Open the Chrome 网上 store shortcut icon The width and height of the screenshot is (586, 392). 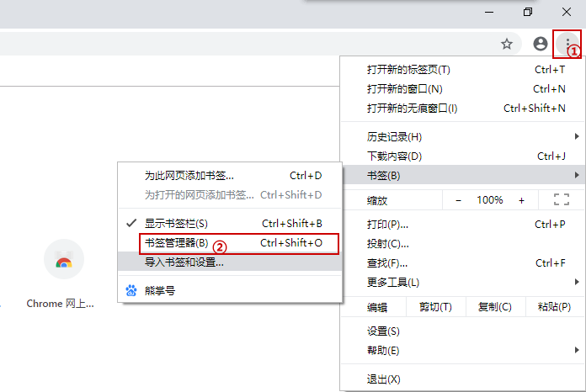[x=63, y=261]
